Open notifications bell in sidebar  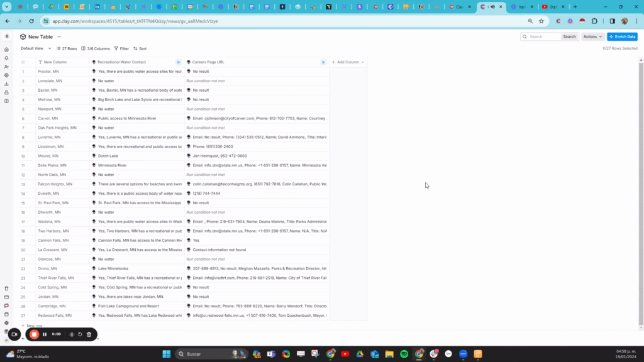6,58
